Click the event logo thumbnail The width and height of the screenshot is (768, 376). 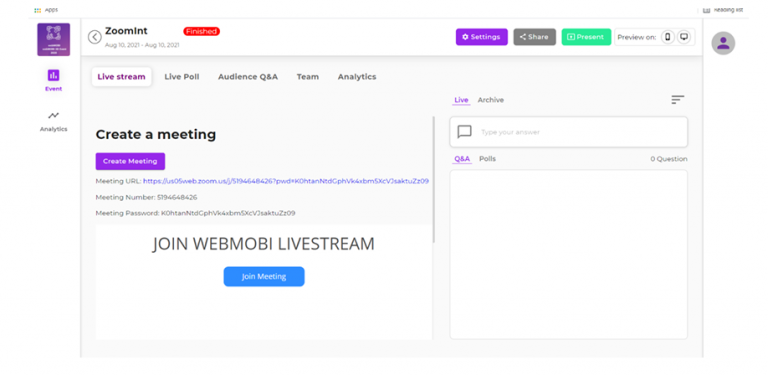pos(53,40)
